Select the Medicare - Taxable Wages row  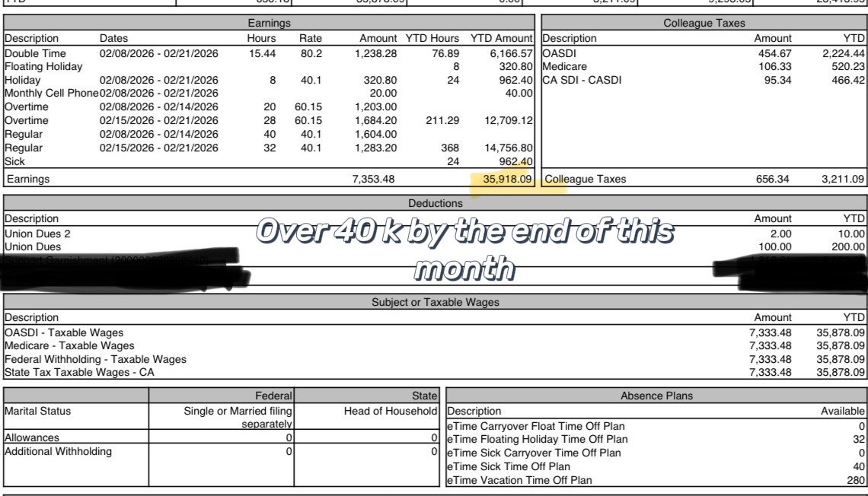tap(435, 345)
